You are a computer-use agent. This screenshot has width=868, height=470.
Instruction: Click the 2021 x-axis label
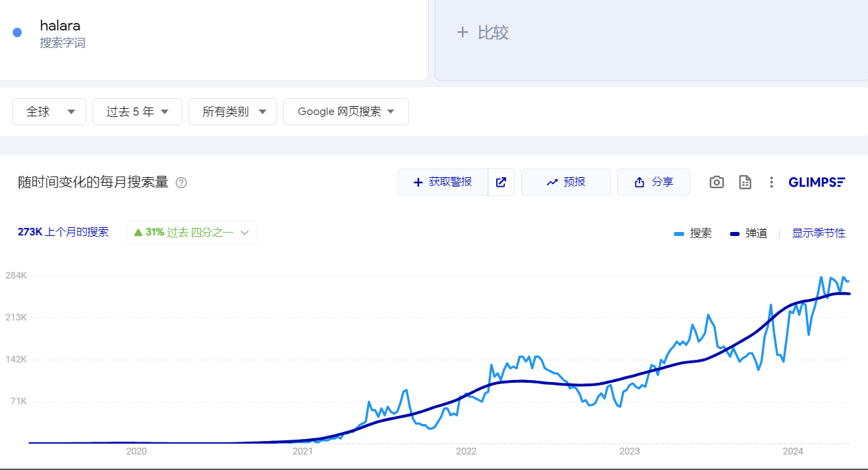coord(302,451)
